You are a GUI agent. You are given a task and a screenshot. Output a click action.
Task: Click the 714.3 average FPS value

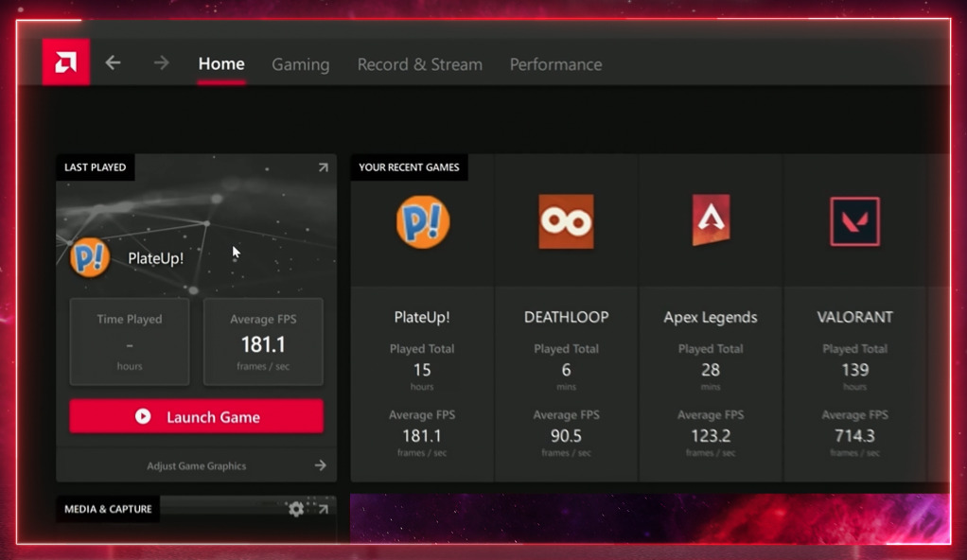tap(854, 436)
